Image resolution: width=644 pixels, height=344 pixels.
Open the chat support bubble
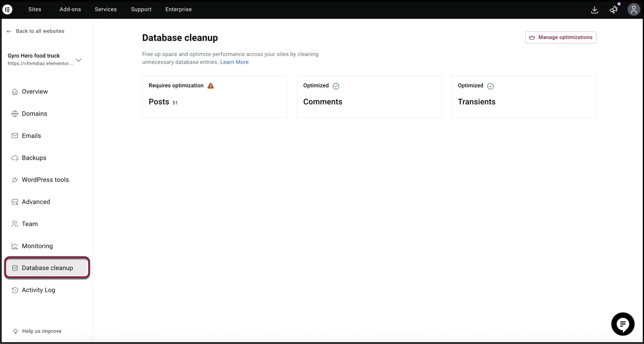[623, 324]
